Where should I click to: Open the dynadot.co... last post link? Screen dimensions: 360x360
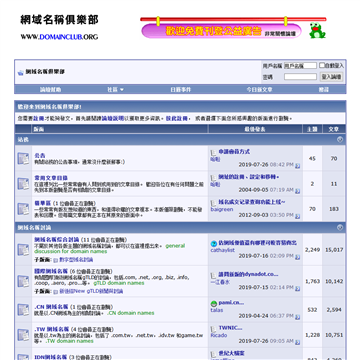click(248, 274)
